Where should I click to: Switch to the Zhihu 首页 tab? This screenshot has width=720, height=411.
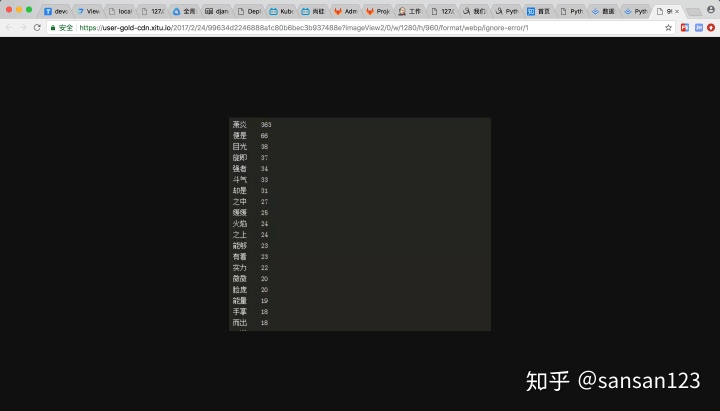(x=539, y=11)
